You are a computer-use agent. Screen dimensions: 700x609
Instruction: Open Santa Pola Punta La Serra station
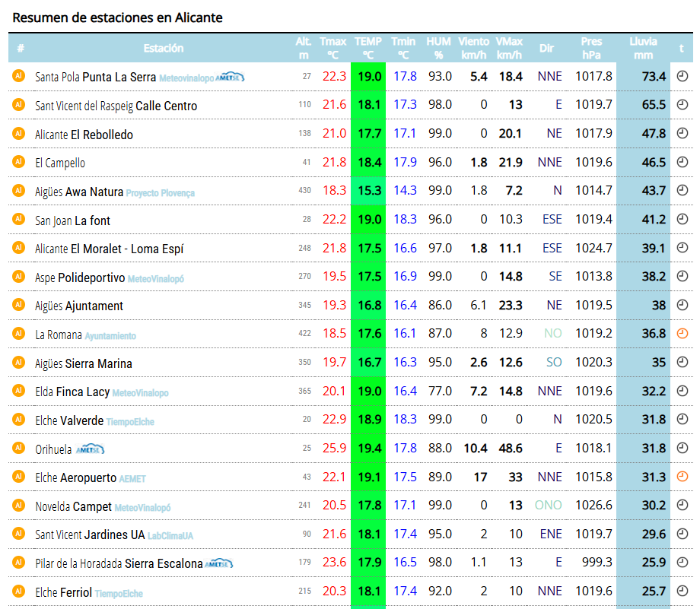[x=96, y=78]
